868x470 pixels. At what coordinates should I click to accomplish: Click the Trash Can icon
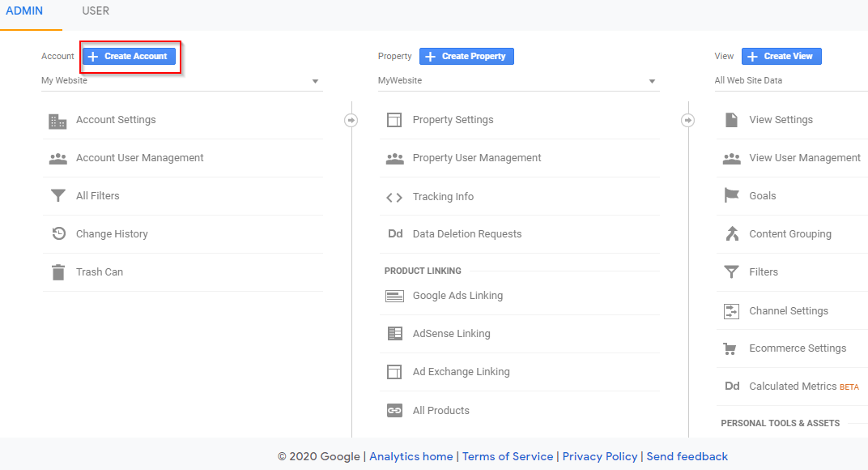(58, 272)
